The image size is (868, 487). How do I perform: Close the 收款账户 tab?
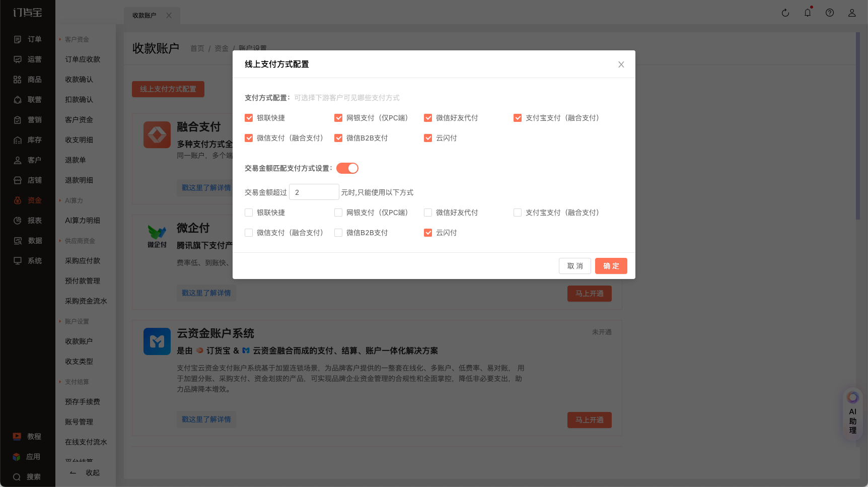pyautogui.click(x=169, y=16)
